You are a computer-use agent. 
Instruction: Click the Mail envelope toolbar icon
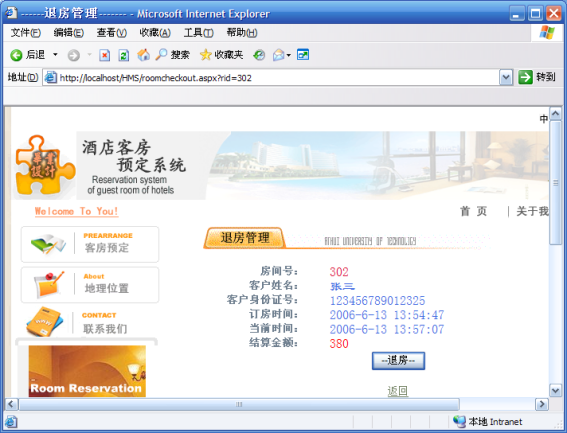(278, 55)
